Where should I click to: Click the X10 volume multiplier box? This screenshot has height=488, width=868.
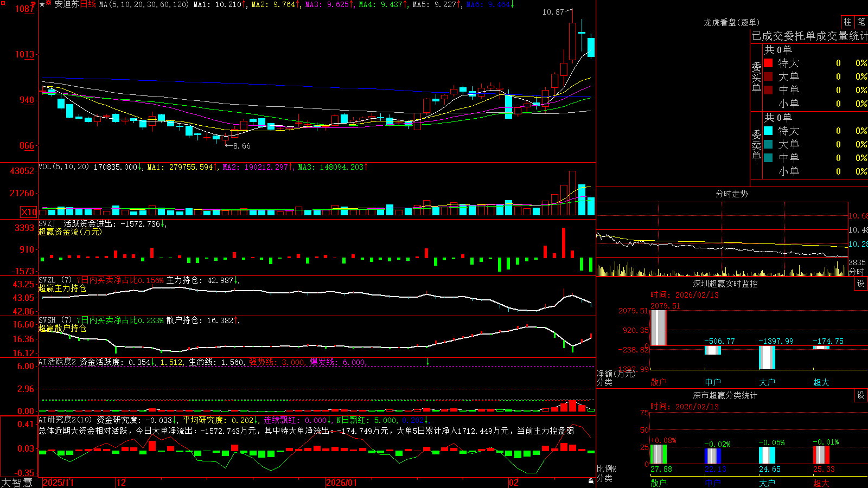tap(29, 212)
